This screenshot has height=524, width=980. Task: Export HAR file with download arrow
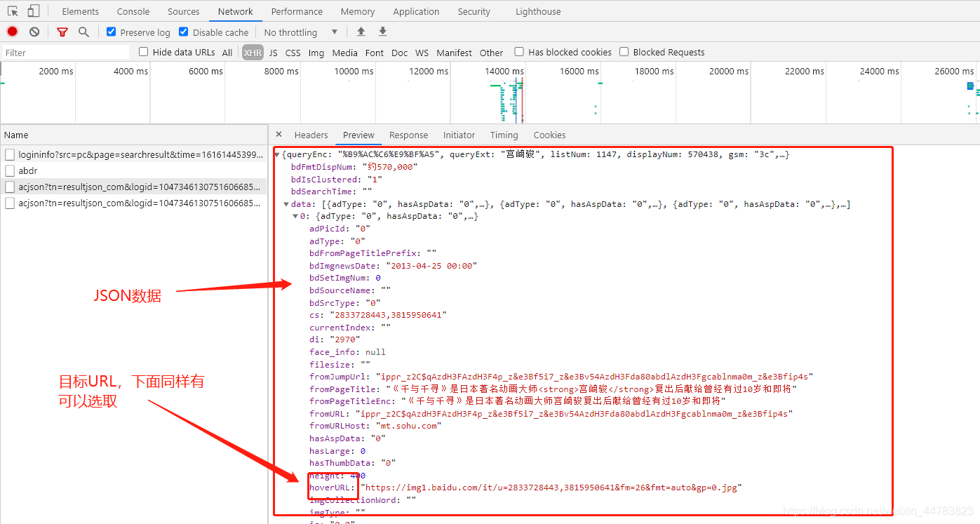tap(382, 32)
